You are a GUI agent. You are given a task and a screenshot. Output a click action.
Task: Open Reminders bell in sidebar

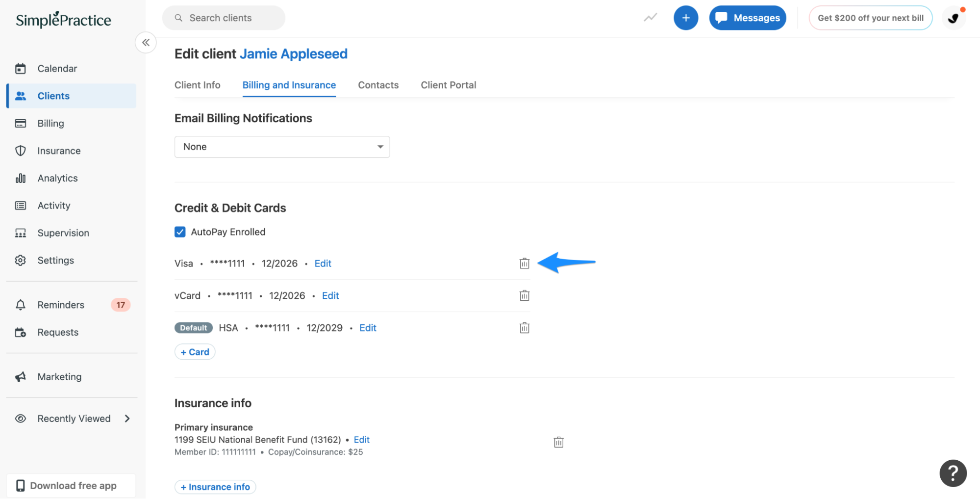click(61, 305)
